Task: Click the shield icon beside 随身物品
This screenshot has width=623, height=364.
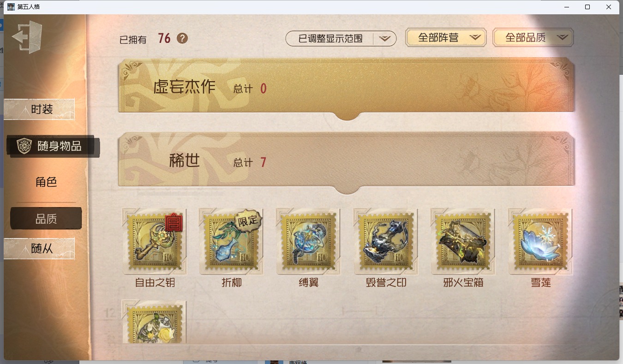Action: click(24, 146)
